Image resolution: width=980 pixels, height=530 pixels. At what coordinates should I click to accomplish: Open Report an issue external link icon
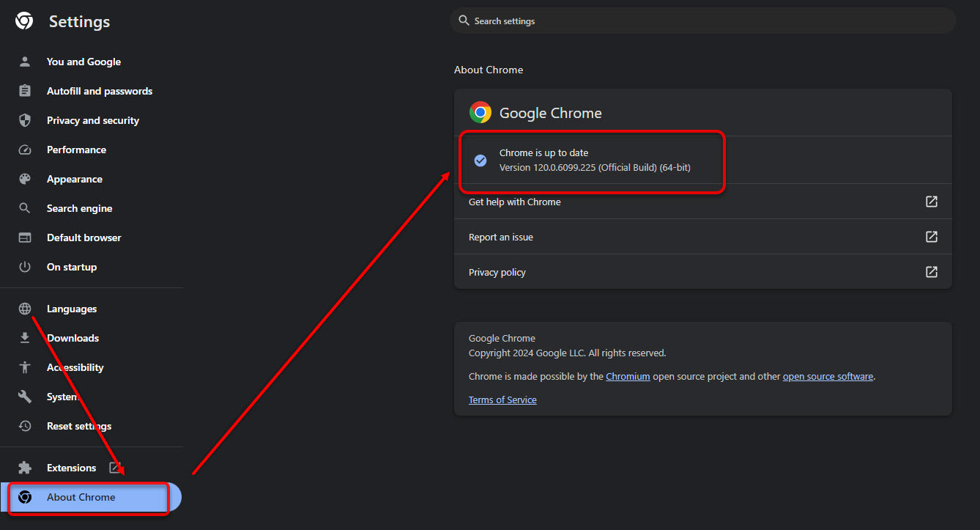click(932, 237)
